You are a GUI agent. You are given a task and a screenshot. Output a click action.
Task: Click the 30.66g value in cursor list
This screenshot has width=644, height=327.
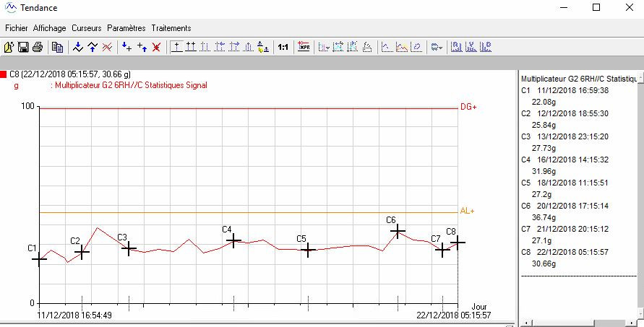coord(544,263)
